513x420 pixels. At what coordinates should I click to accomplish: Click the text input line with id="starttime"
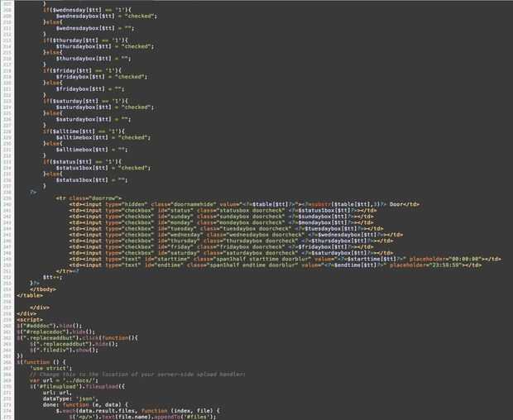(285, 259)
